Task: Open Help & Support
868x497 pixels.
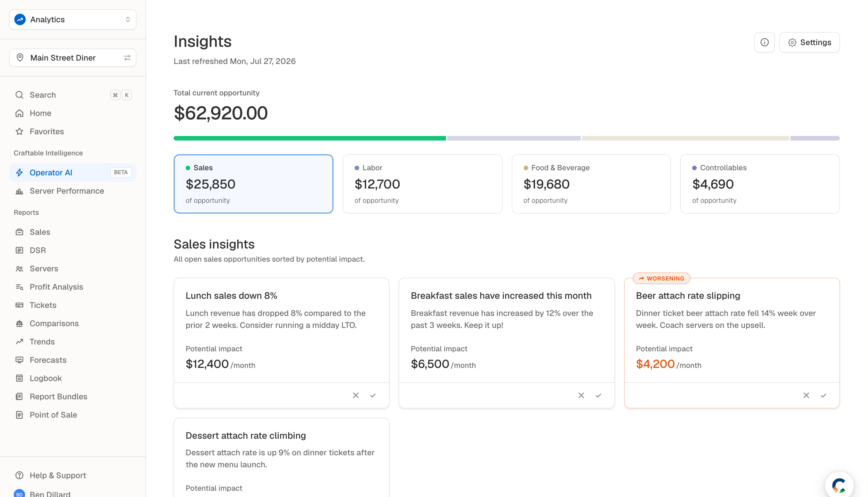Action: [73, 476]
